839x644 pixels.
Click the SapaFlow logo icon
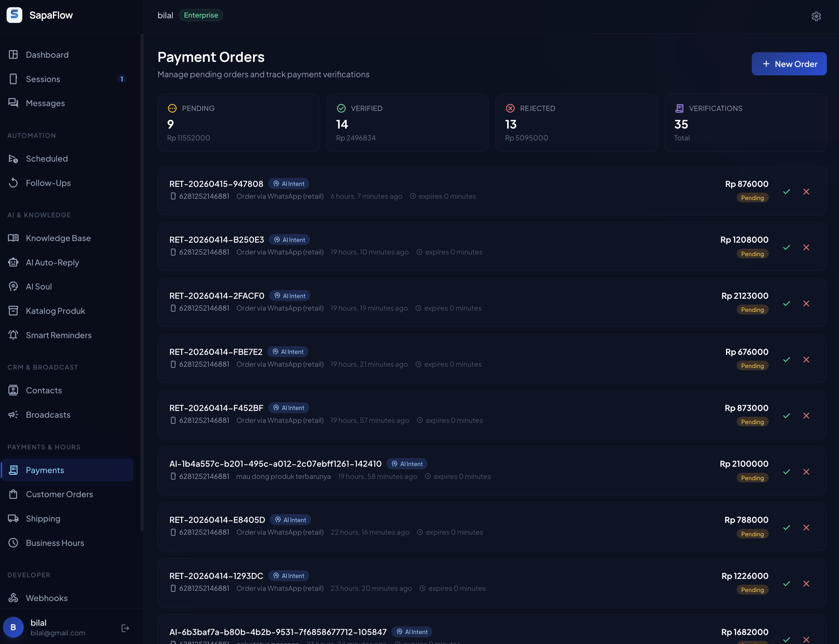(14, 15)
